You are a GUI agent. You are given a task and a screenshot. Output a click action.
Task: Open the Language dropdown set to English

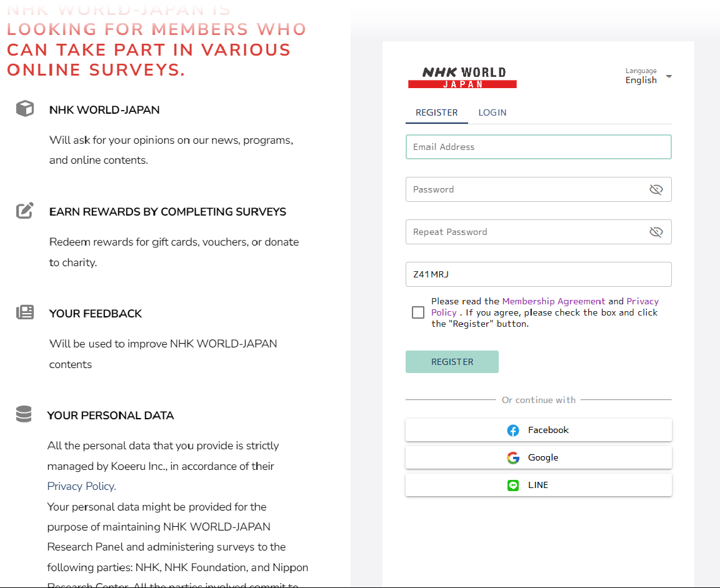pyautogui.click(x=648, y=76)
